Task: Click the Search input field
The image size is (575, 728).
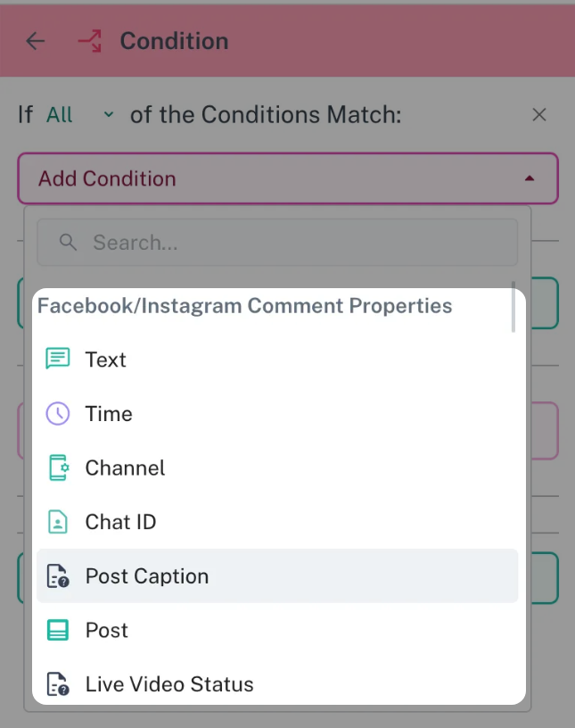Action: [x=294, y=243]
